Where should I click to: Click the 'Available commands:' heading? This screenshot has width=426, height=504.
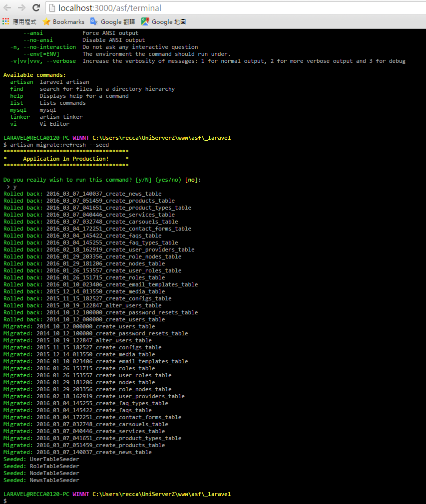point(35,75)
